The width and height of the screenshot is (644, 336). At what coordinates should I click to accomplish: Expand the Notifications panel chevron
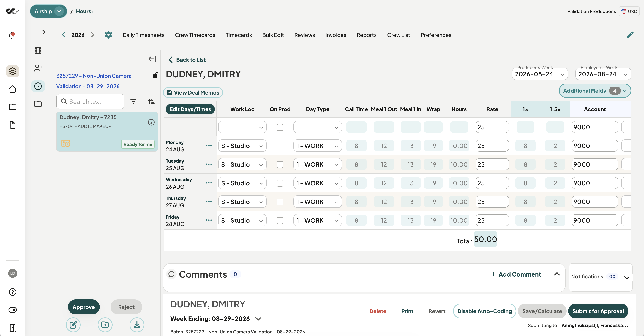626,277
